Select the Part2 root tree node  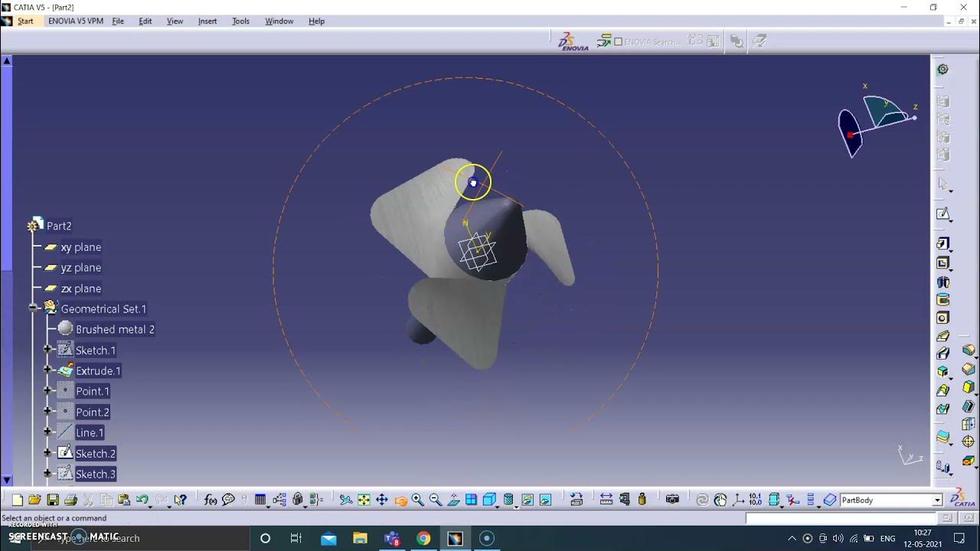coord(59,226)
